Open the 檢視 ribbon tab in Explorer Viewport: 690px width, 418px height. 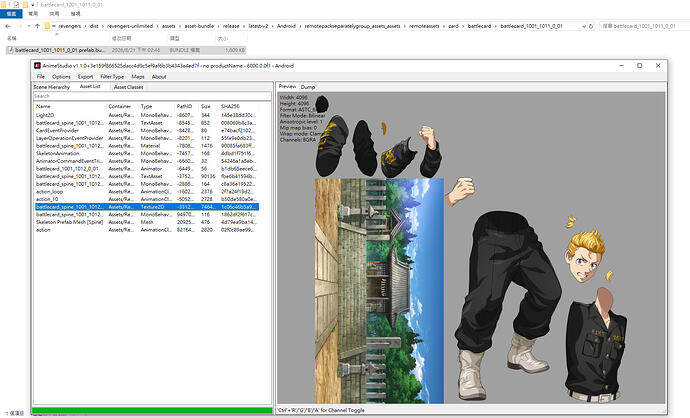click(x=76, y=14)
